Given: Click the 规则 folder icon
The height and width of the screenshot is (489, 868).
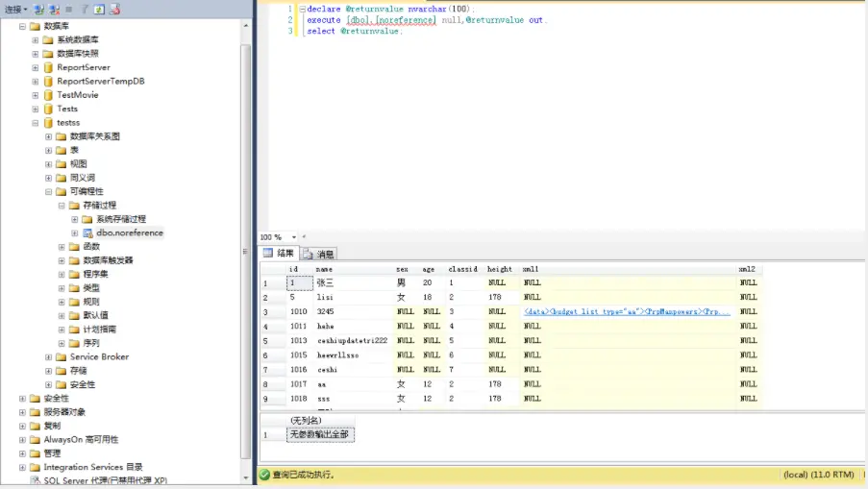Looking at the screenshot, I should point(74,302).
